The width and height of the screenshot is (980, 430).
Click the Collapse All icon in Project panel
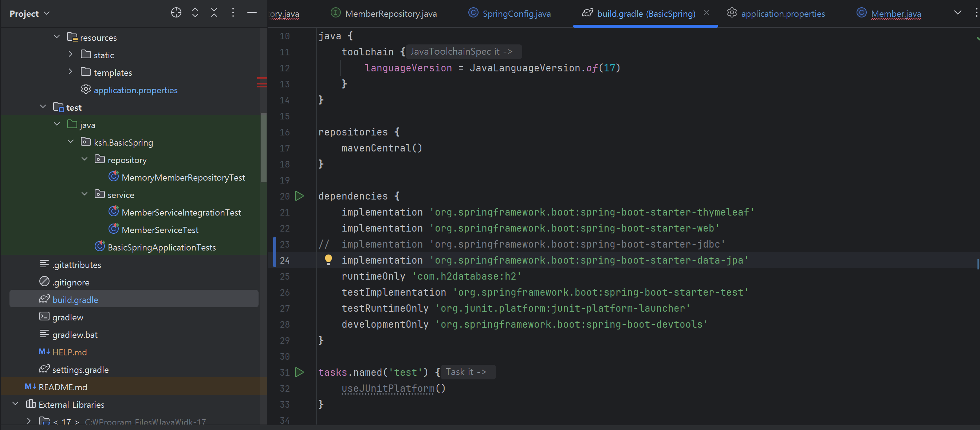pos(214,13)
